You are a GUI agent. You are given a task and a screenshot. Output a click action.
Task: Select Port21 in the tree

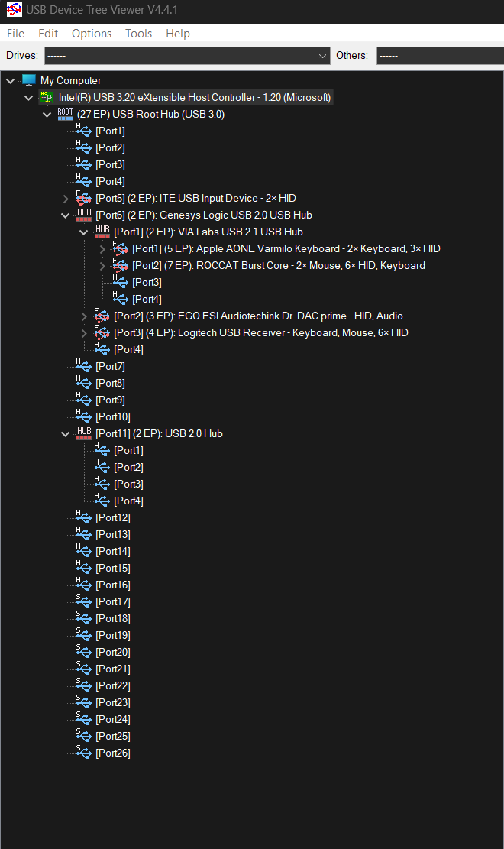113,669
